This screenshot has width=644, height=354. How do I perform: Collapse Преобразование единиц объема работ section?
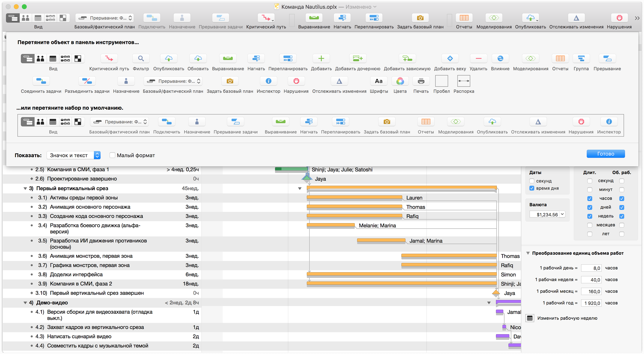[x=528, y=253]
